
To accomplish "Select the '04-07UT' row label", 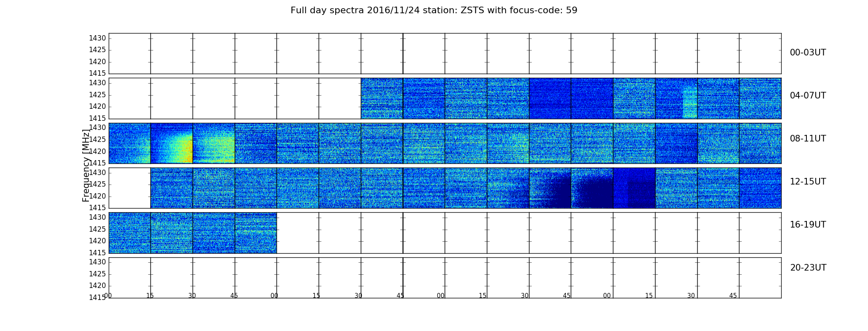I will (808, 96).
